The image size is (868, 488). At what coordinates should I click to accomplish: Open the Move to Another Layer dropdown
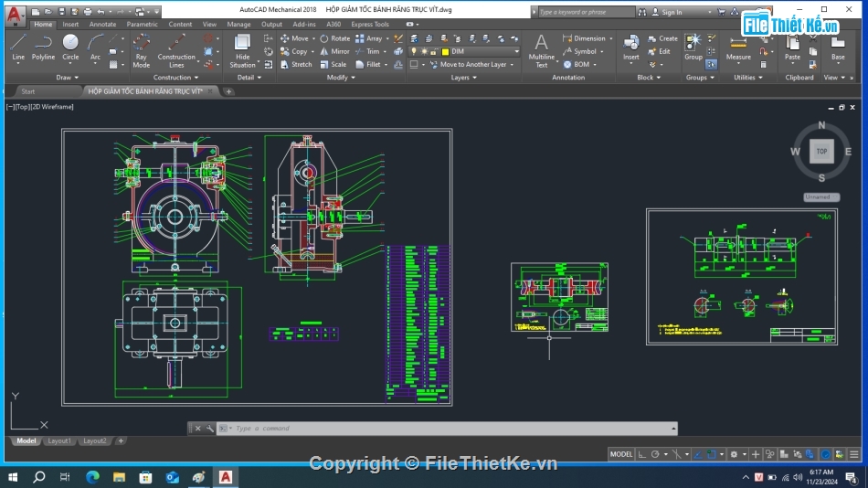[512, 65]
